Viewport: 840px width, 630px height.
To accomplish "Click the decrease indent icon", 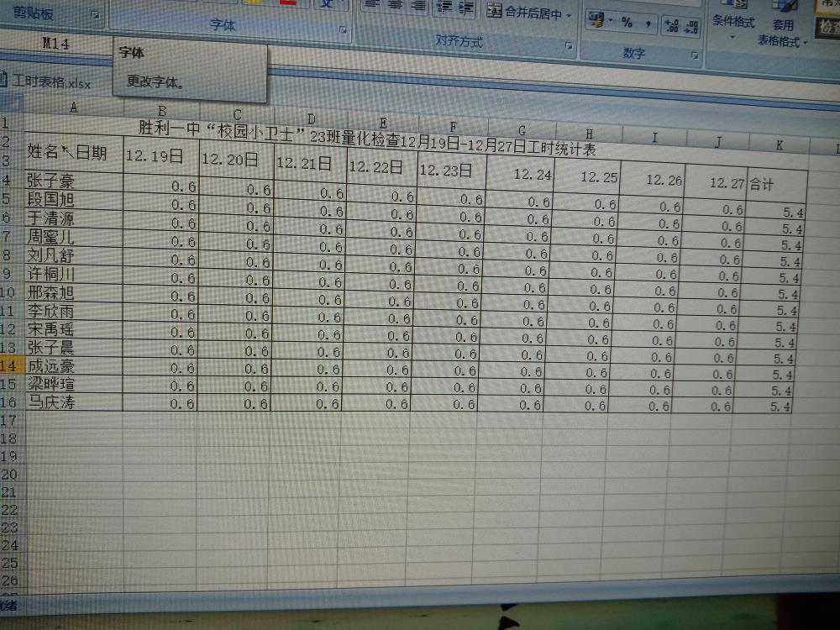I will [x=444, y=7].
